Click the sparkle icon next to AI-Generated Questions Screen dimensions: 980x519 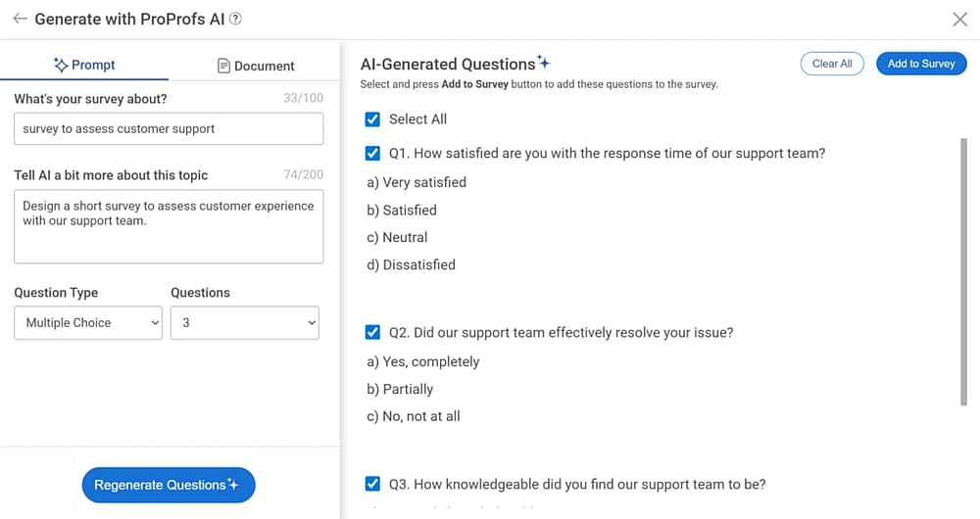click(544, 62)
